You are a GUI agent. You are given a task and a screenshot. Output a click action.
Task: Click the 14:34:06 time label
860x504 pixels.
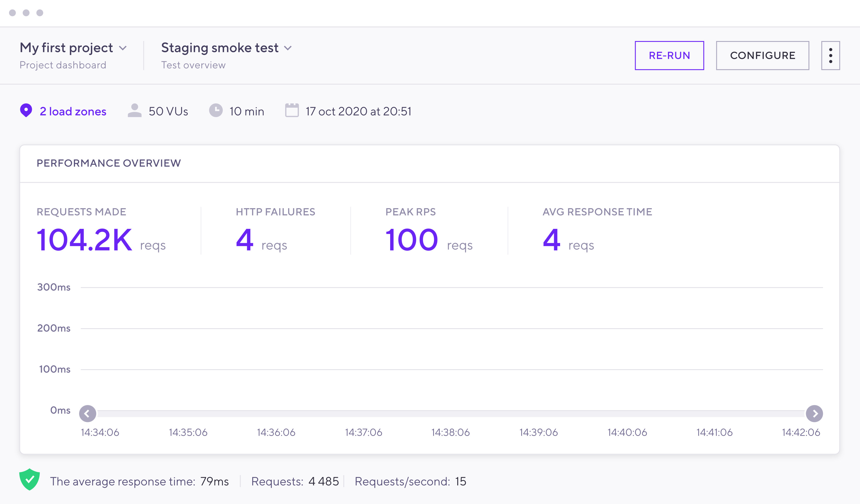[100, 432]
